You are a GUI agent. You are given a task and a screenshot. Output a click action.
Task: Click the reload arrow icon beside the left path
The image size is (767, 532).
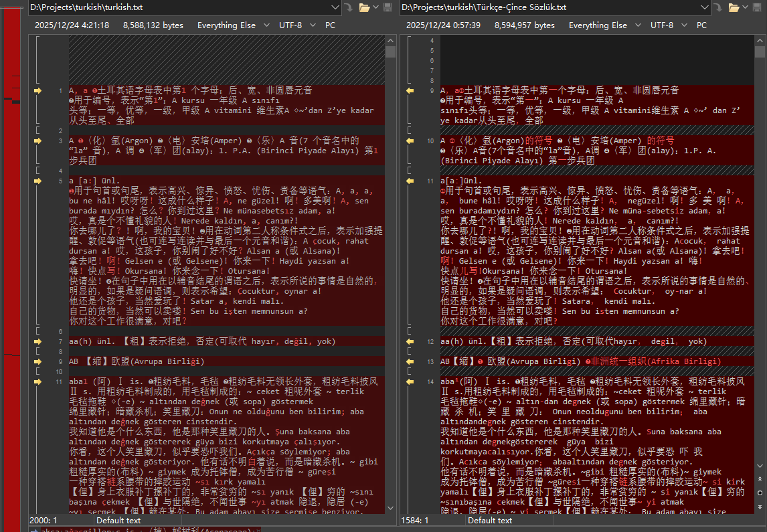pos(348,7)
